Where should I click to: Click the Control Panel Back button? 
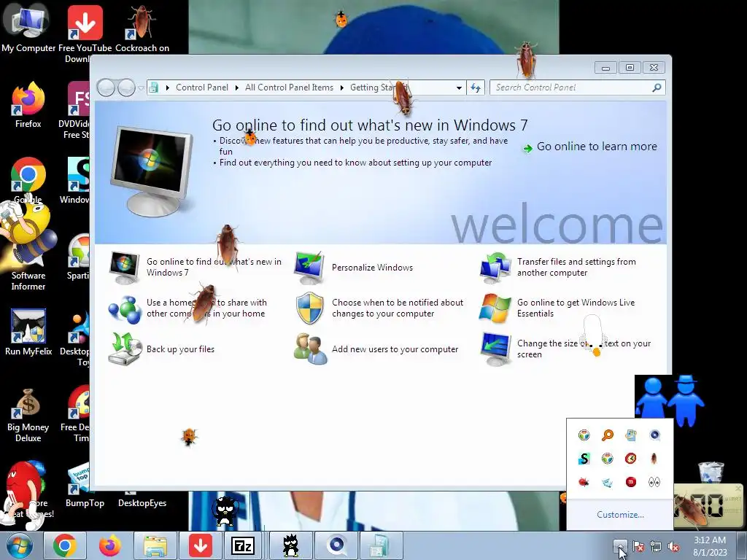click(x=106, y=87)
